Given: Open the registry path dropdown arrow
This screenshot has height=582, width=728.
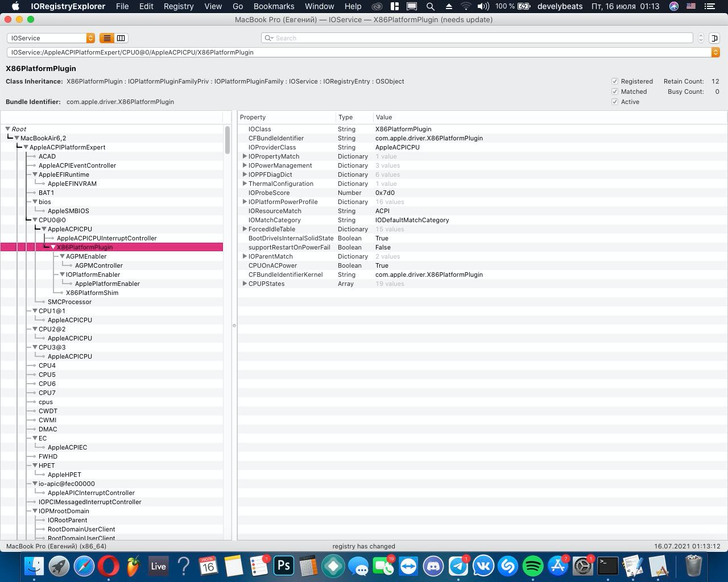Looking at the screenshot, I should point(715,52).
